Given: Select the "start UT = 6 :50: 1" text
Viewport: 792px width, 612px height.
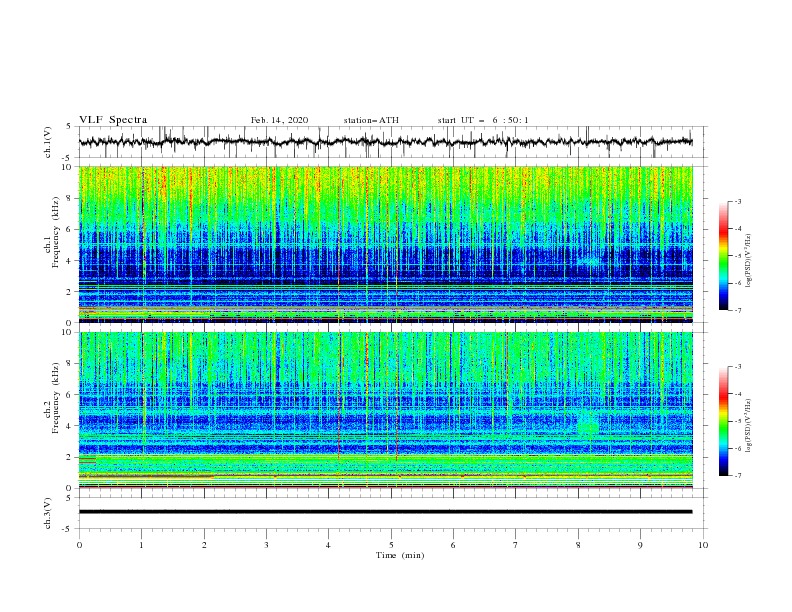Looking at the screenshot, I should [x=483, y=120].
